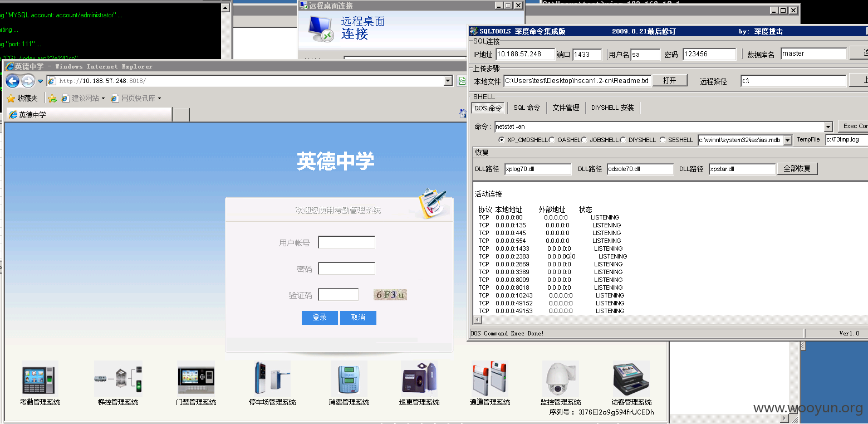This screenshot has height=424, width=868.
Task: Click the 远程路径 field
Action: pyautogui.click(x=793, y=81)
